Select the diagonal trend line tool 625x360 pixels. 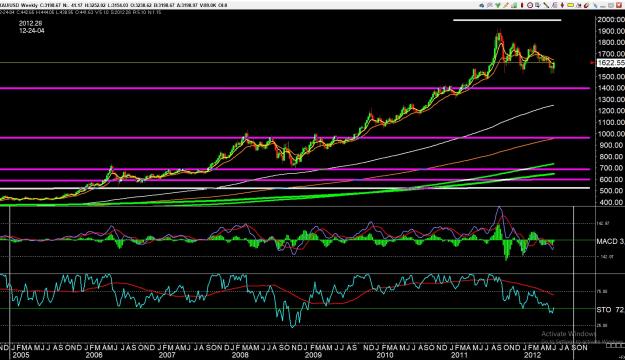546,5
